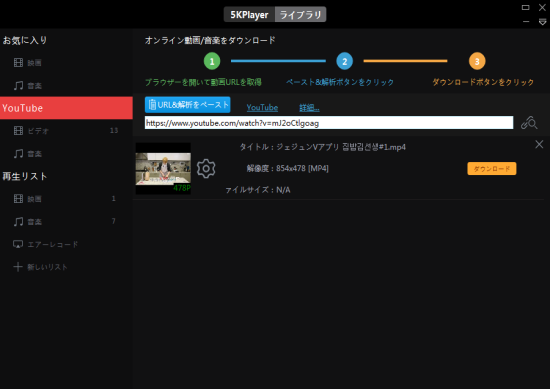Click the orange ダウンロード button

click(x=492, y=169)
